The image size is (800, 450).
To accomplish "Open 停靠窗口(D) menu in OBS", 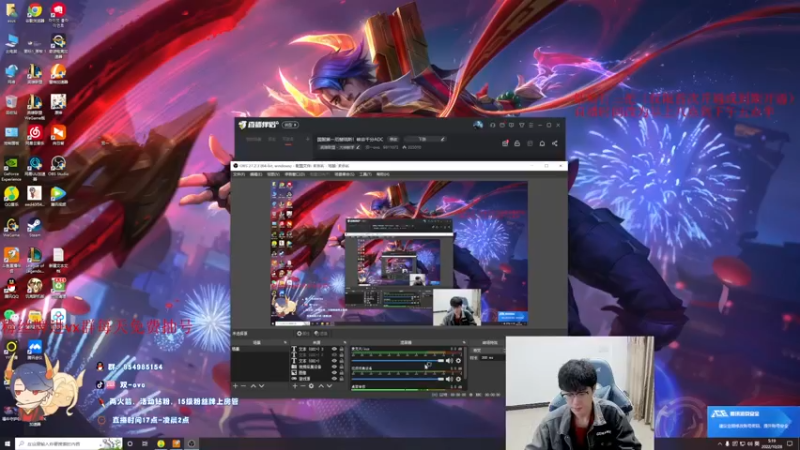I will pyautogui.click(x=294, y=174).
